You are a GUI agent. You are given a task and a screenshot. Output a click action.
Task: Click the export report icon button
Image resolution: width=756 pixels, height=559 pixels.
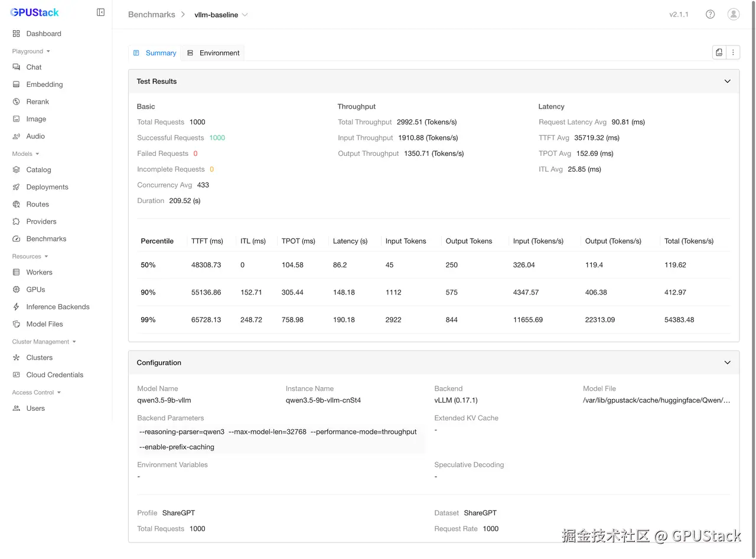(x=719, y=53)
